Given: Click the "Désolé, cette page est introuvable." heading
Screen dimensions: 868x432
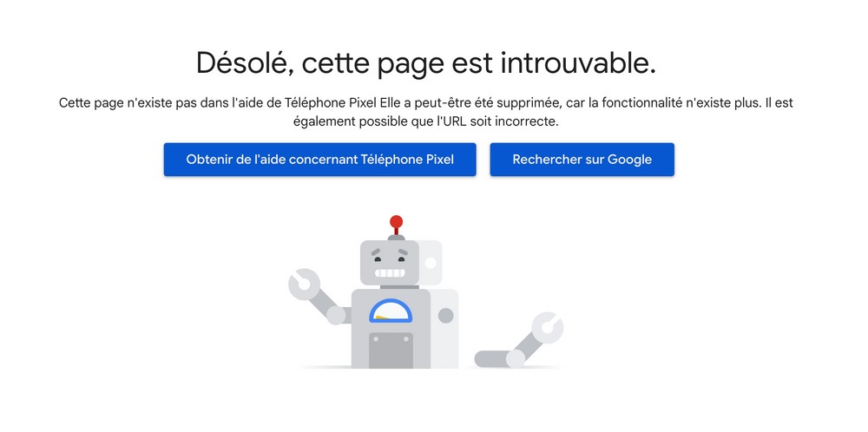Looking at the screenshot, I should pyautogui.click(x=425, y=62).
